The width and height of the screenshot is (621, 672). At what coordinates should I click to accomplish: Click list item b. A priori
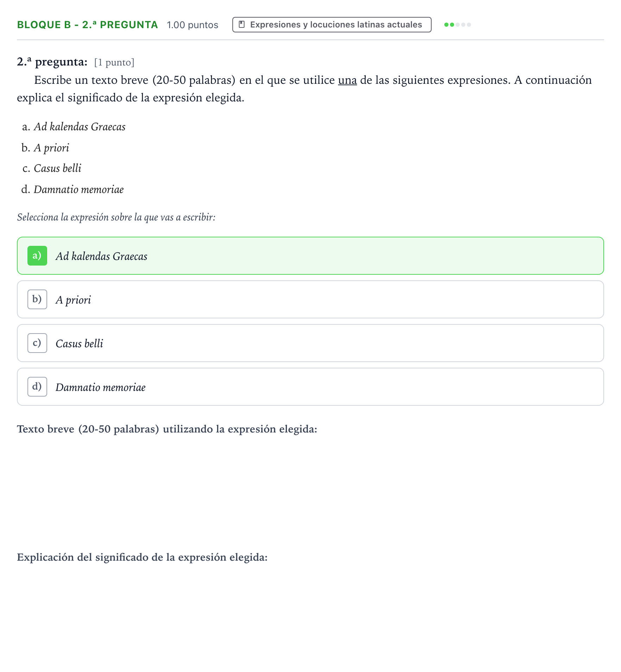45,148
